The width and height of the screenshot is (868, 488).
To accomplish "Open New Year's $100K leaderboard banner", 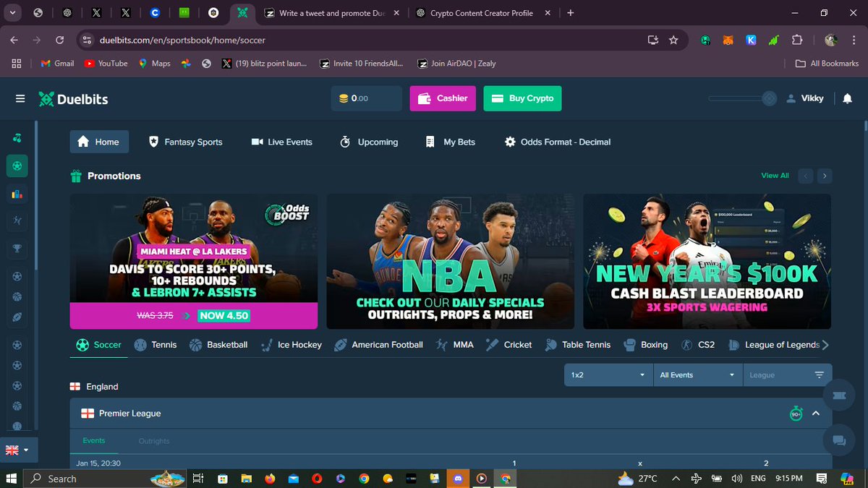I will coord(707,261).
